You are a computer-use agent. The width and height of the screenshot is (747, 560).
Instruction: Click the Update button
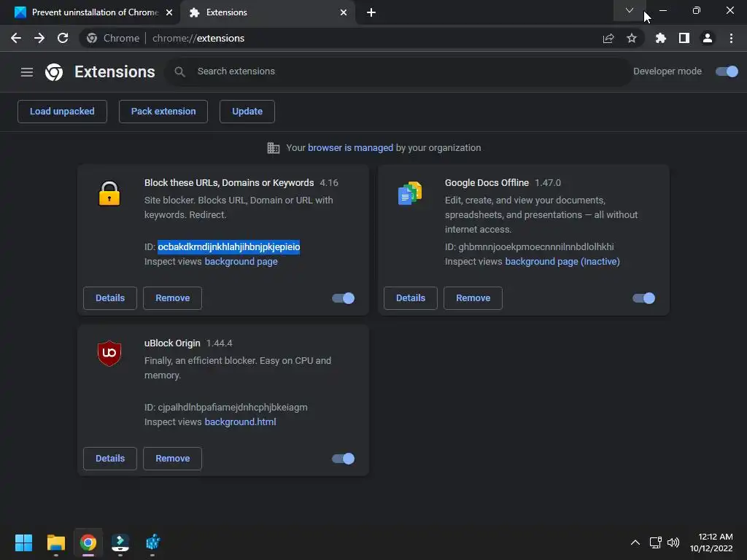(247, 112)
